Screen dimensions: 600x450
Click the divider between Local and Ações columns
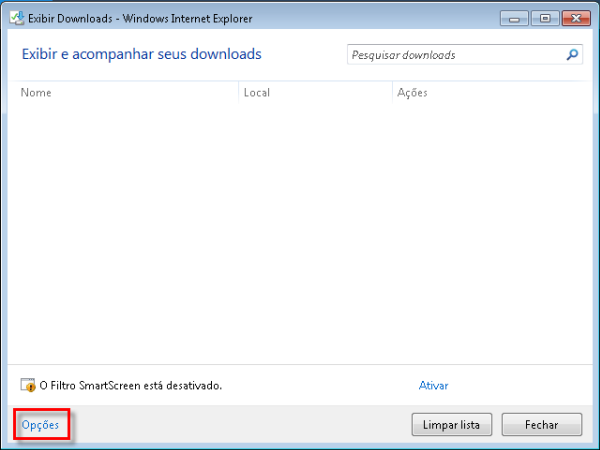tap(393, 93)
